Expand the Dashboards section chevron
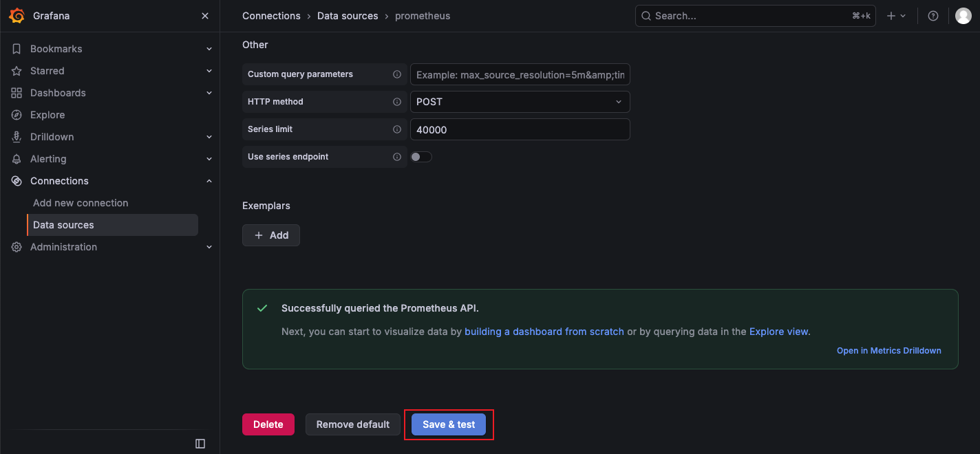 point(209,93)
